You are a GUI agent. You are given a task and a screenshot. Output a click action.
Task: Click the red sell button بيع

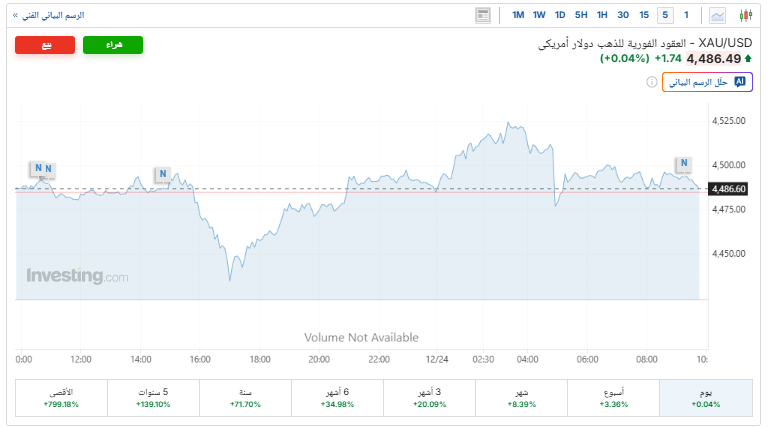point(45,45)
